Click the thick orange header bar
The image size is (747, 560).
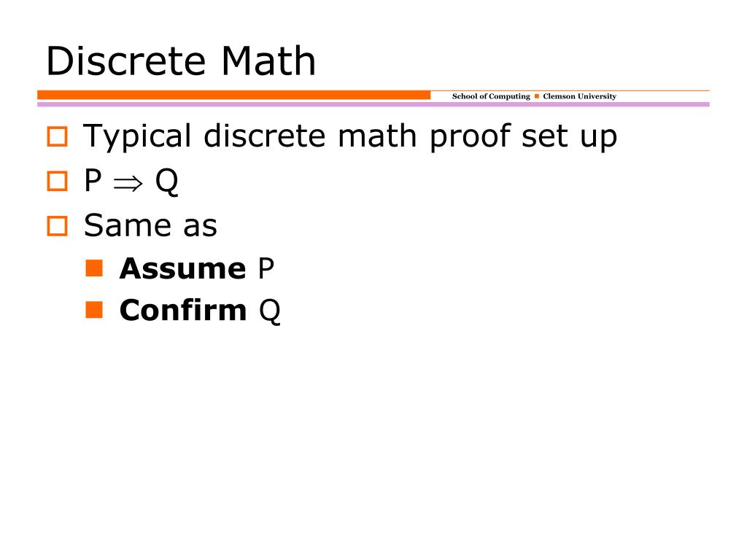tap(234, 95)
